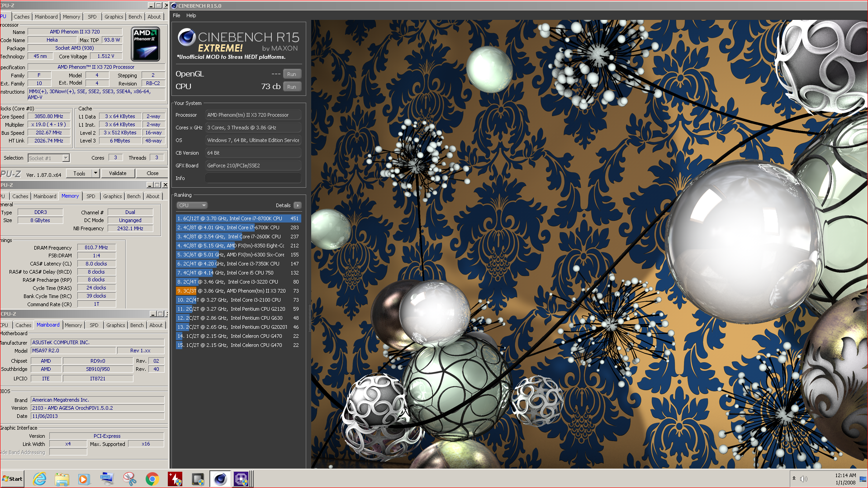Viewport: 868px width, 488px height.
Task: Open About tab in top CPU-Z window
Action: click(x=154, y=17)
